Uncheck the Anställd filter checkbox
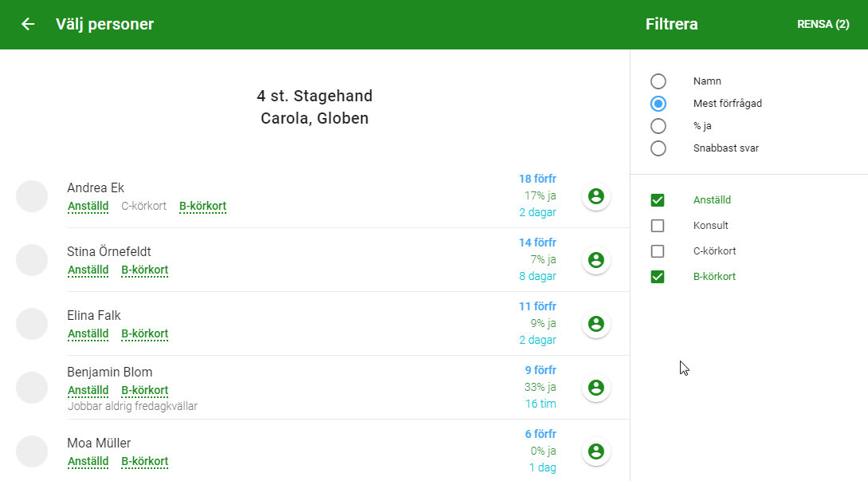This screenshot has width=868, height=481. pos(658,200)
